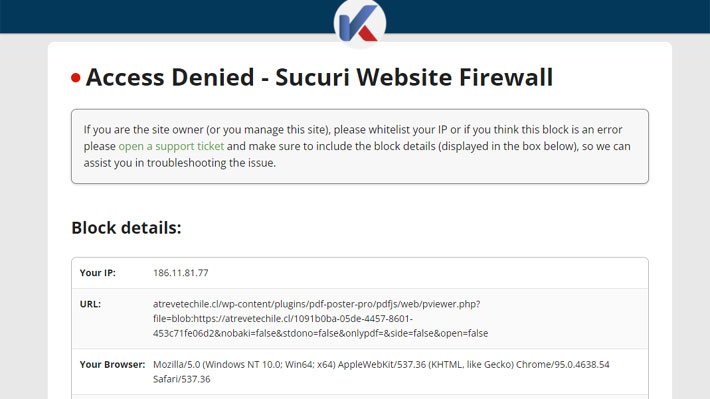The image size is (710, 399).
Task: Click the Chrome/95.0.4638.54 version text
Action: [563, 364]
